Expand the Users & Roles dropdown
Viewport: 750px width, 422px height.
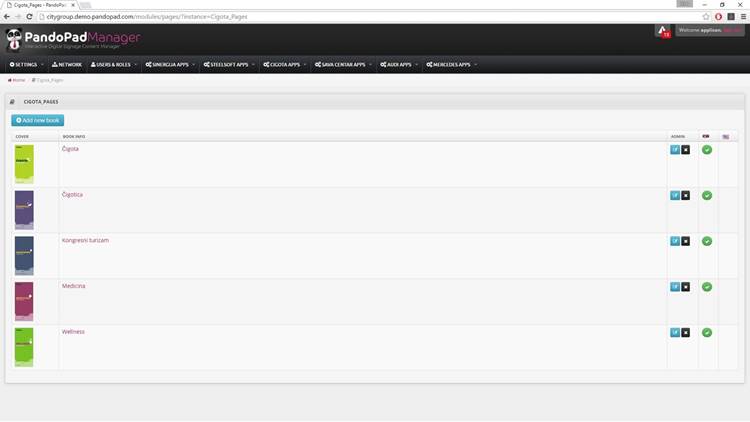[x=114, y=65]
